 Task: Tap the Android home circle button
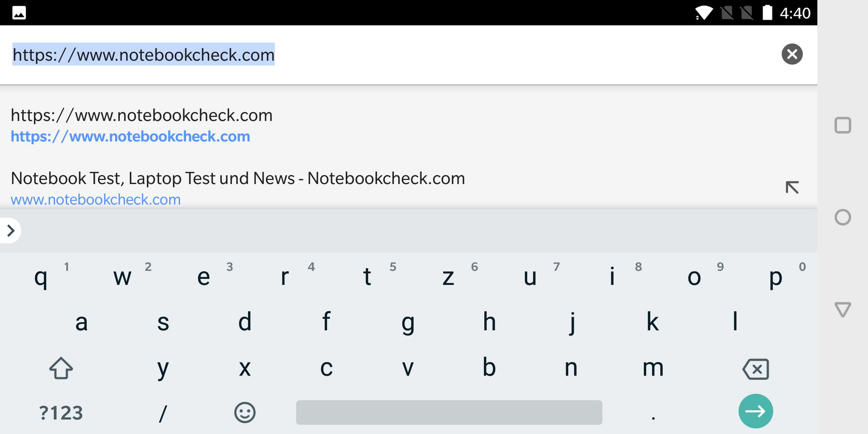[x=843, y=217]
